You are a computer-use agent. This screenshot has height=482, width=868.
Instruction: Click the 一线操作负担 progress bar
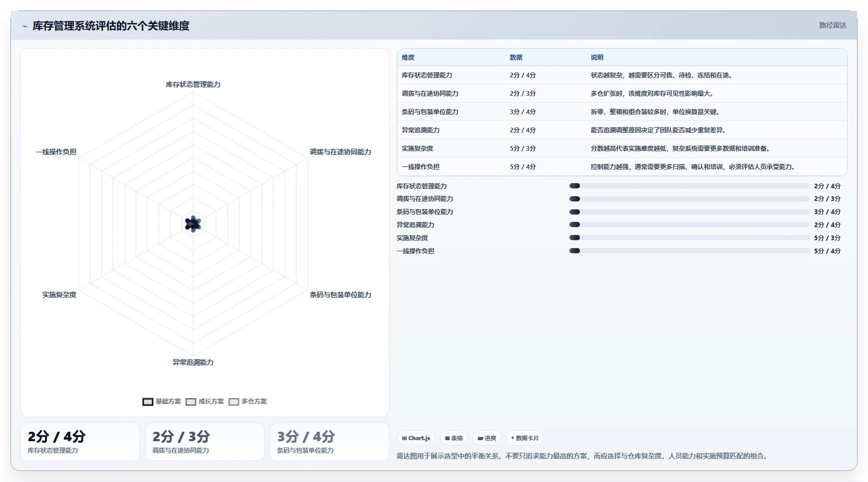[x=689, y=251]
